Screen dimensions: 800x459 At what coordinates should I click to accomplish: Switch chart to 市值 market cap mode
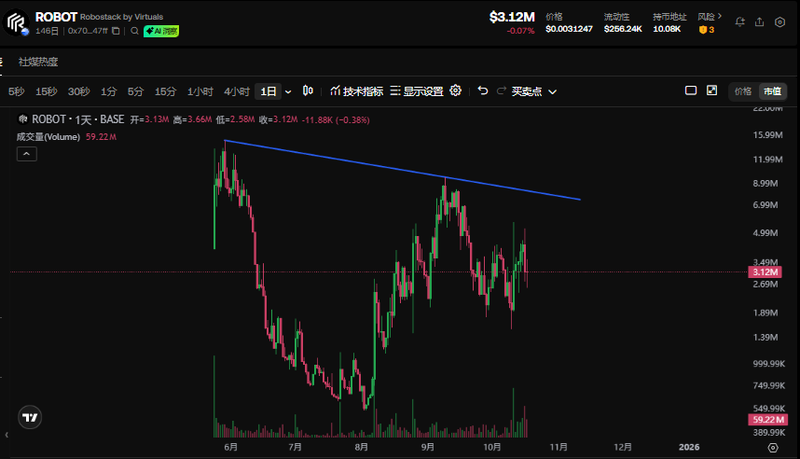[772, 91]
